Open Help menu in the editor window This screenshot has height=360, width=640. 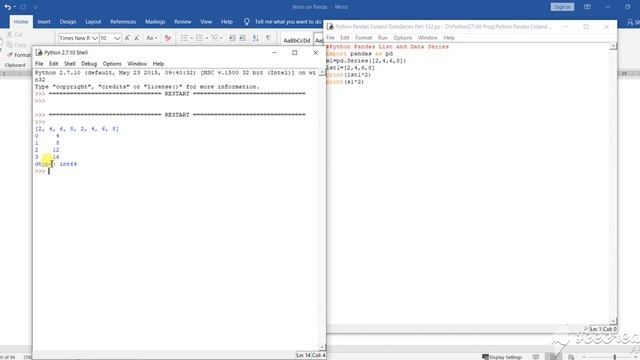tap(449, 38)
